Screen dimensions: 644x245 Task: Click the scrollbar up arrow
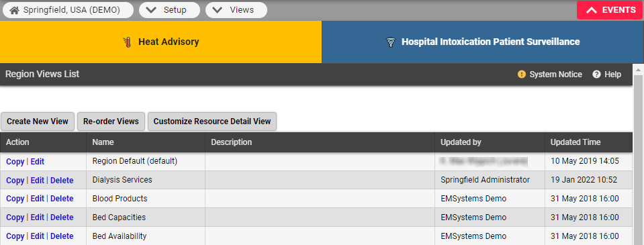pos(638,70)
